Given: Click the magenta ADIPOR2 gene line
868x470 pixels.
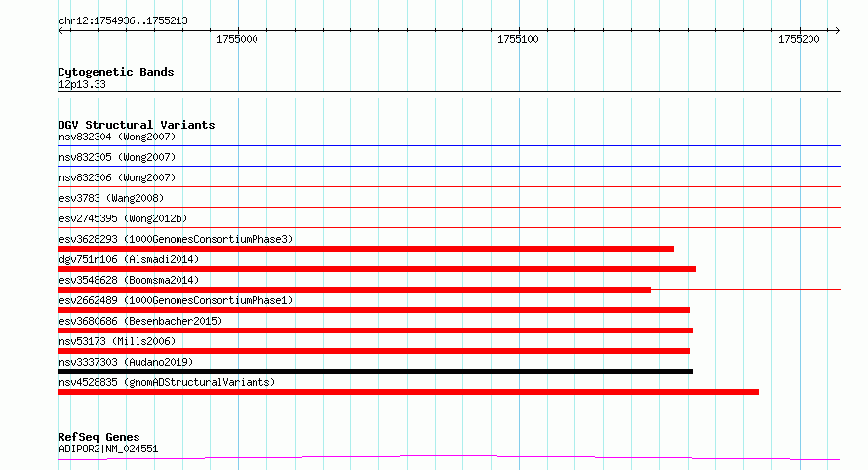Looking at the screenshot, I should coord(449,457).
